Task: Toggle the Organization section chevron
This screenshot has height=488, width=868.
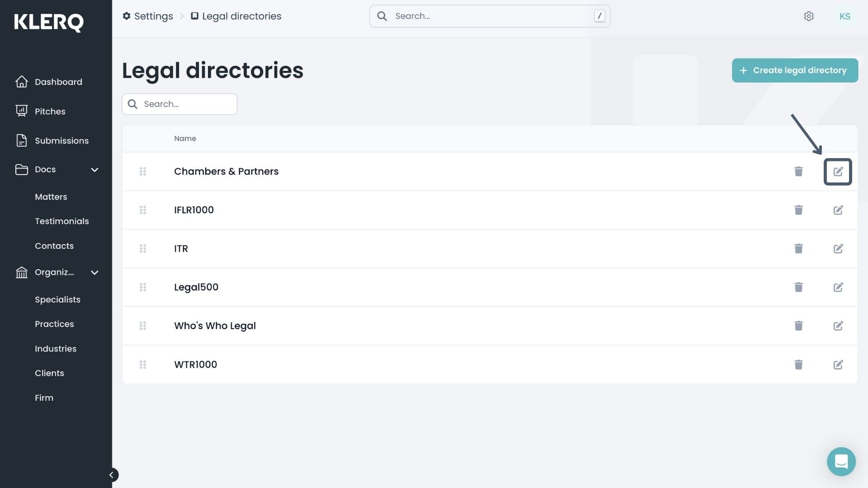Action: coord(94,272)
